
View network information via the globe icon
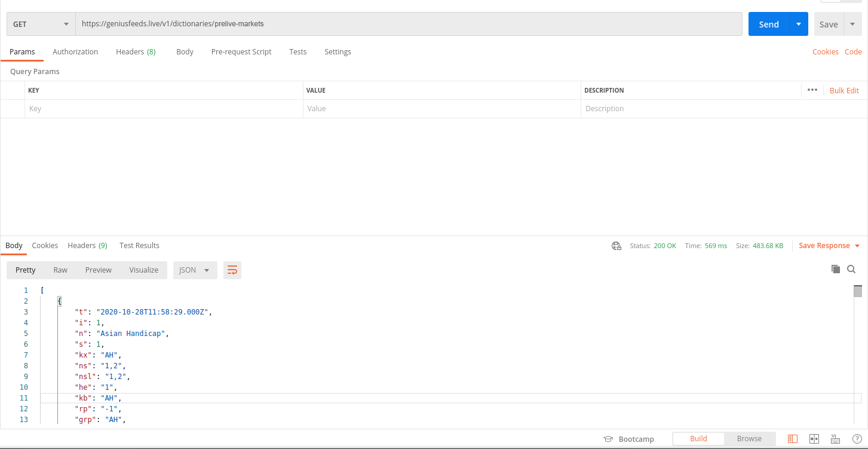616,245
